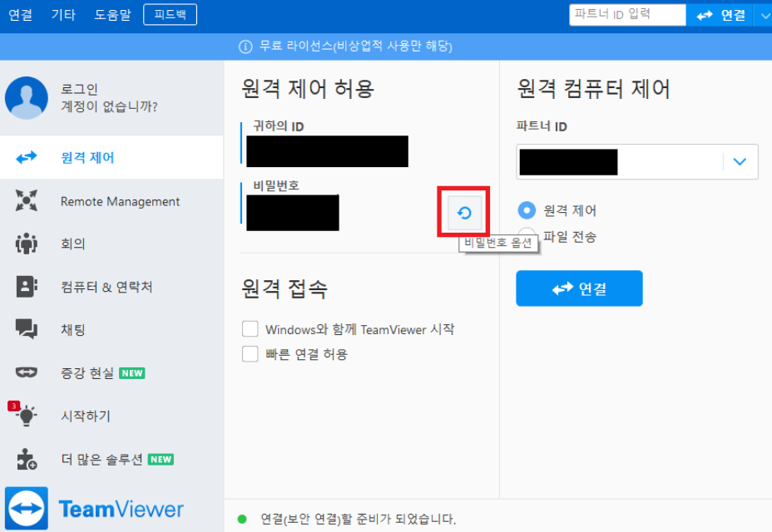Screen dimensions: 772x532
Task: Open the 도움말 menu
Action: 112,15
